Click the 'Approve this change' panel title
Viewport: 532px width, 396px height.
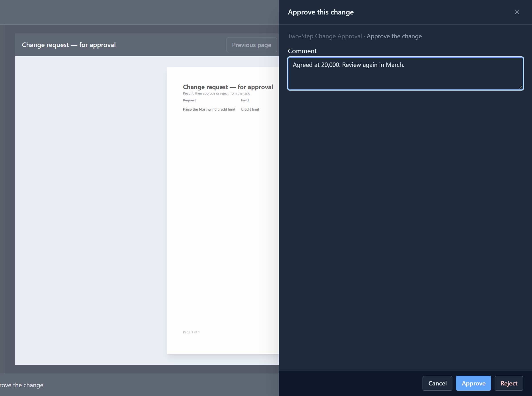321,12
